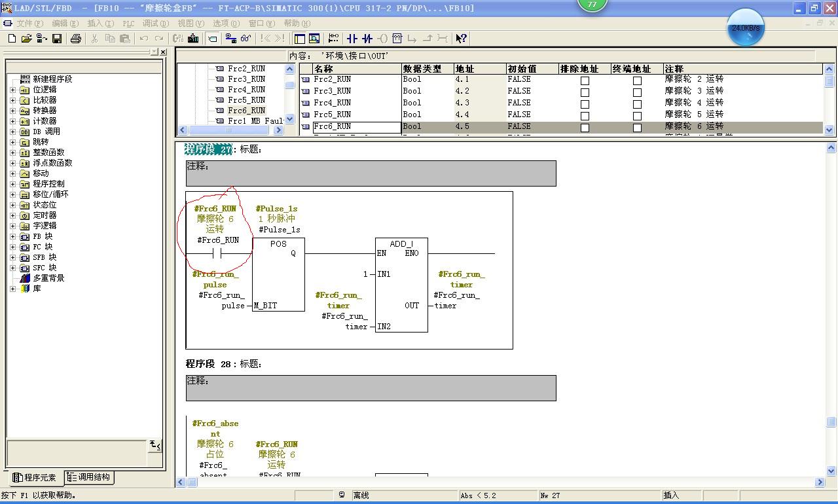Check 排除地址 box for Frc2_RUN row
The height and width of the screenshot is (504, 838).
[x=585, y=81]
